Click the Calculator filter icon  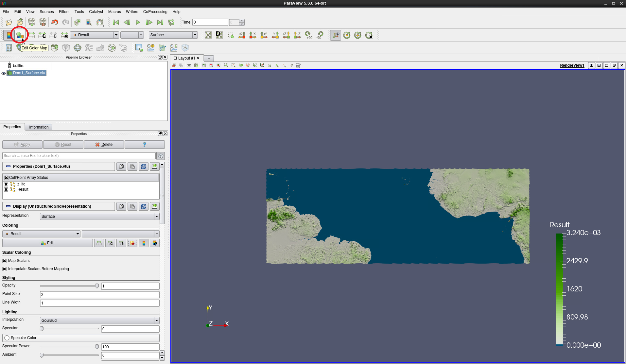(9, 48)
